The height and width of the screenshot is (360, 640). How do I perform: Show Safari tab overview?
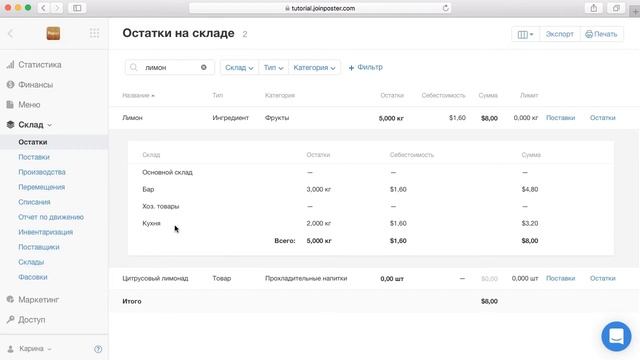[616, 8]
